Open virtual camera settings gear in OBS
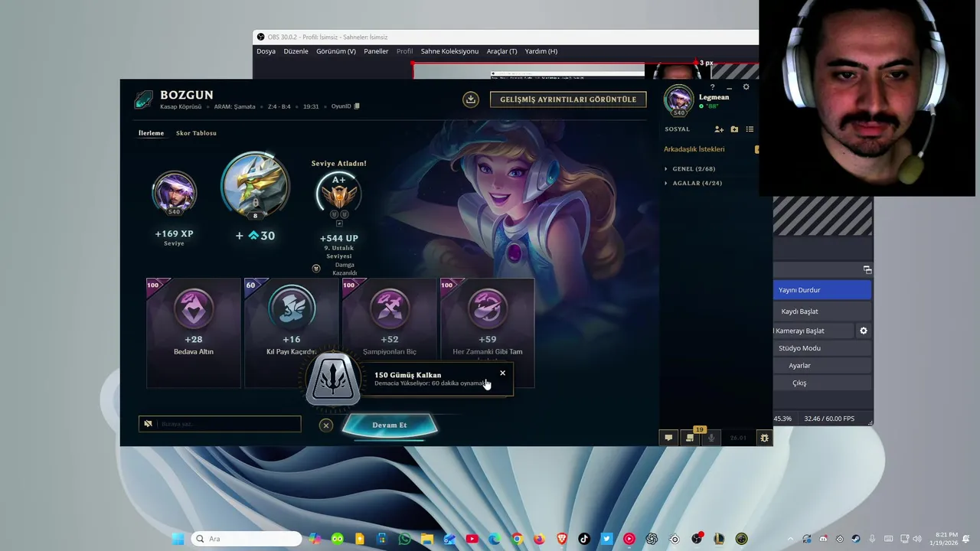The width and height of the screenshot is (980, 551). pos(864,331)
